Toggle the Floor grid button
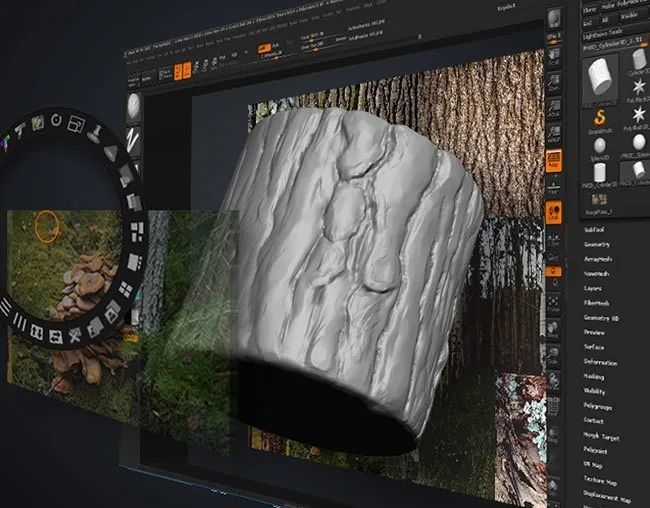 554,186
